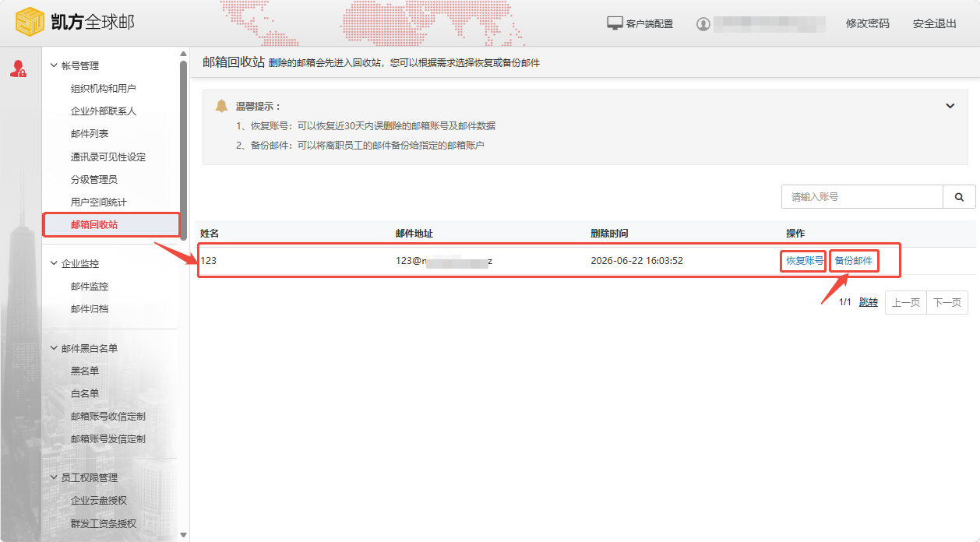Click the email address cell starting 123@
The image size is (980, 542).
coord(444,261)
